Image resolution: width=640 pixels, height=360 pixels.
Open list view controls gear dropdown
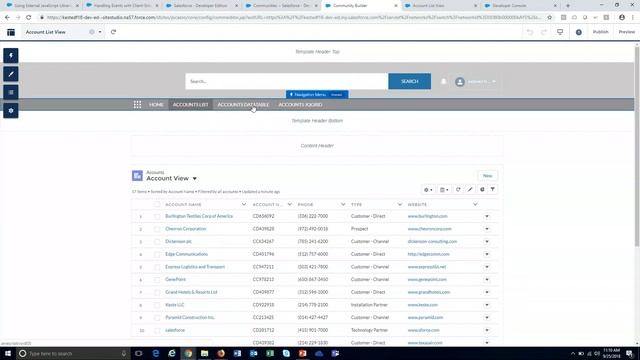click(428, 189)
